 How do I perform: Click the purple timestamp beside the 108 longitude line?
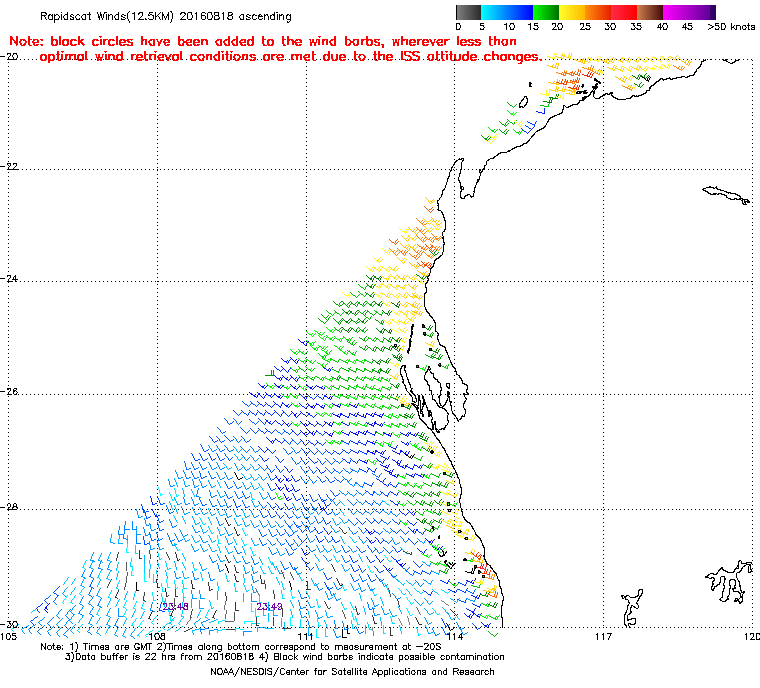pos(174,607)
